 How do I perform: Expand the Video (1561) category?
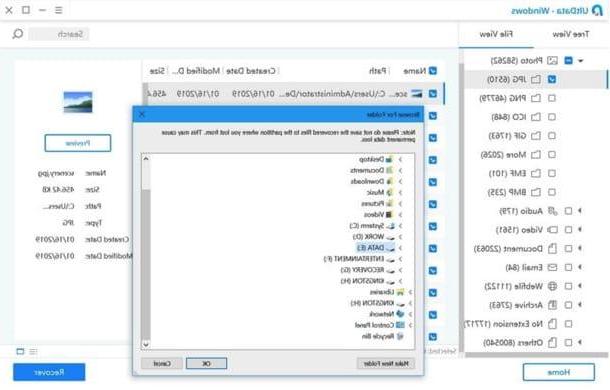580,230
